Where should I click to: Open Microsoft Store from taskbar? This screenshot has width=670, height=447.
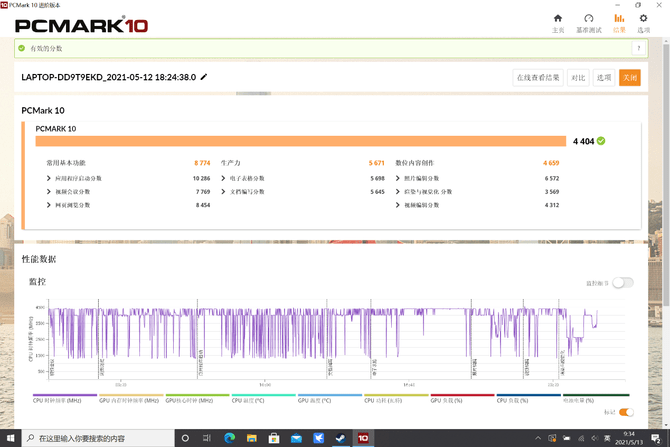click(x=274, y=438)
